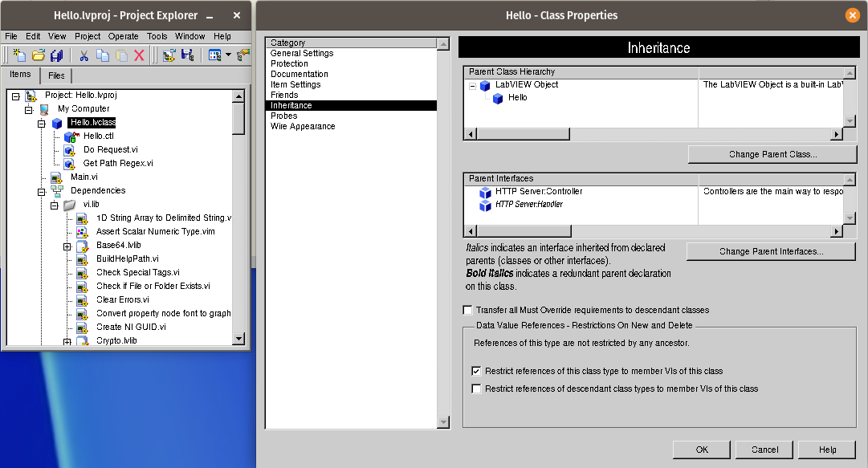Collapse the Project: Hello.lvproj tree node

15,96
